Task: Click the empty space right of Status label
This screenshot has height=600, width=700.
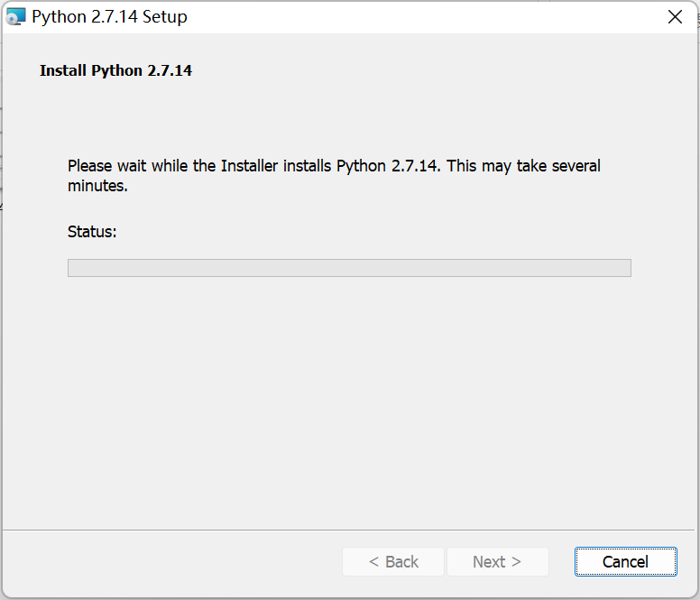Action: point(361,232)
